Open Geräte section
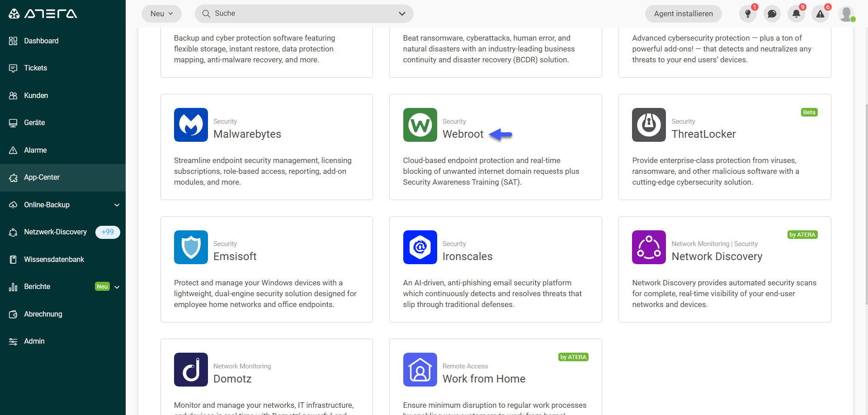This screenshot has width=868, height=415. click(x=34, y=123)
